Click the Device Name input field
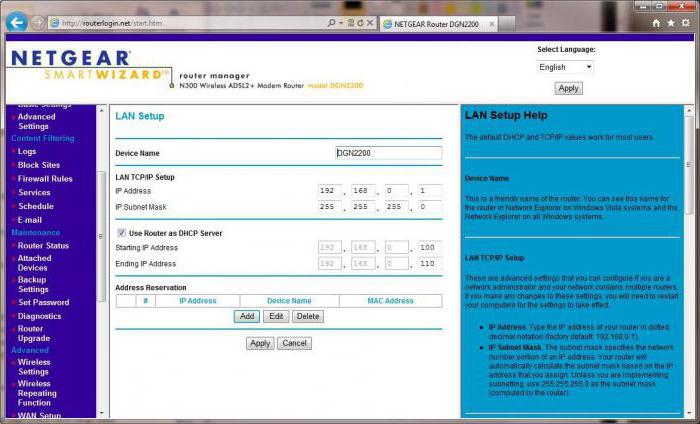The image size is (700, 424). click(388, 153)
